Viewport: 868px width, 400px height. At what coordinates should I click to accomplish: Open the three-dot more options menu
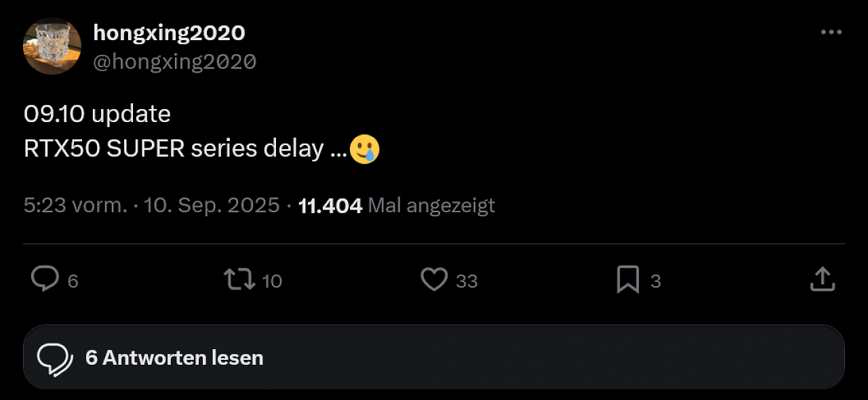tap(831, 33)
